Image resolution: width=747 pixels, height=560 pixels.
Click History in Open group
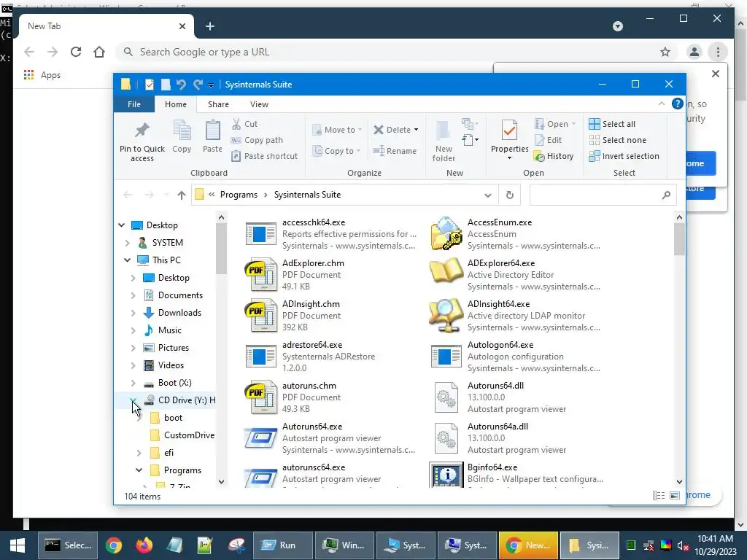(x=554, y=156)
